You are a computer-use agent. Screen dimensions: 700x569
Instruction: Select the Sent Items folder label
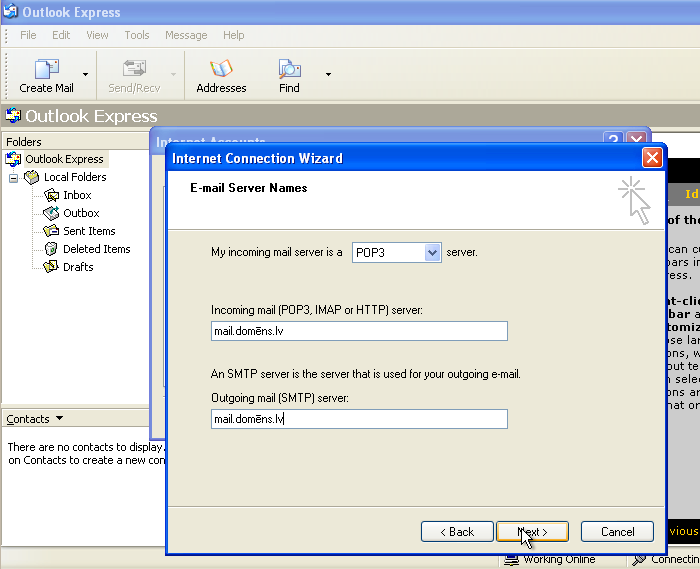coord(89,231)
